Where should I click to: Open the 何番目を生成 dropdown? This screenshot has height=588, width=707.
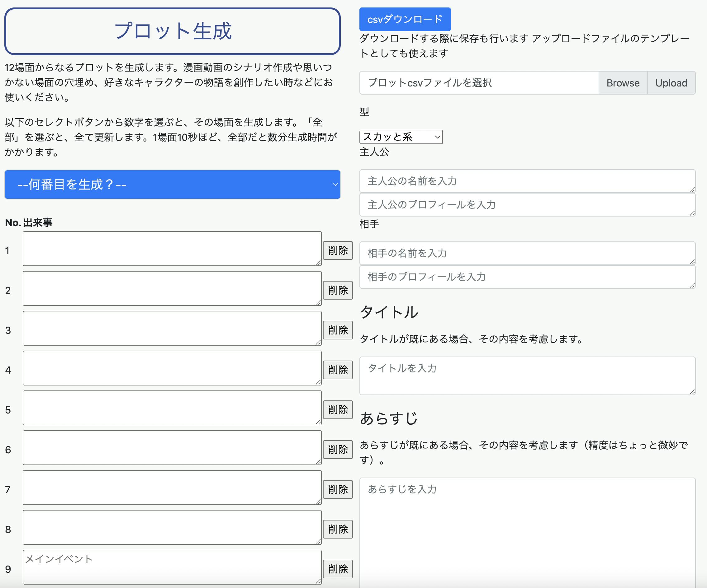[x=172, y=184]
